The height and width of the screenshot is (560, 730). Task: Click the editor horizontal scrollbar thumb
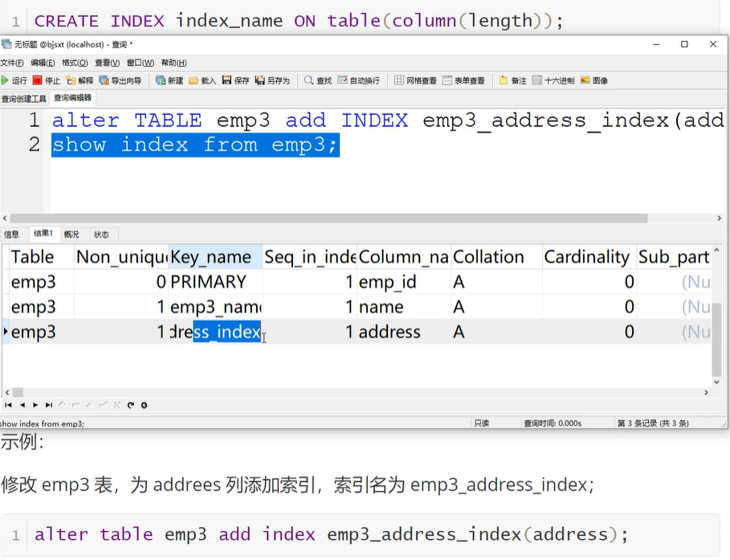point(328,218)
